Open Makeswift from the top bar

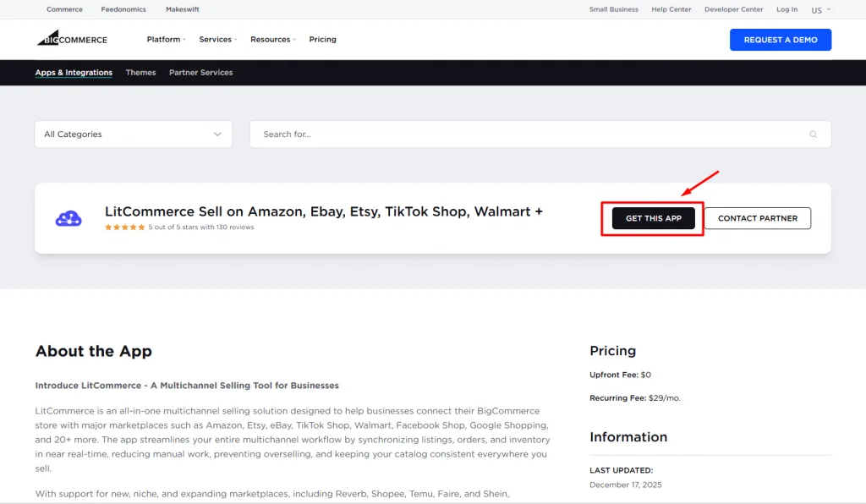(183, 9)
